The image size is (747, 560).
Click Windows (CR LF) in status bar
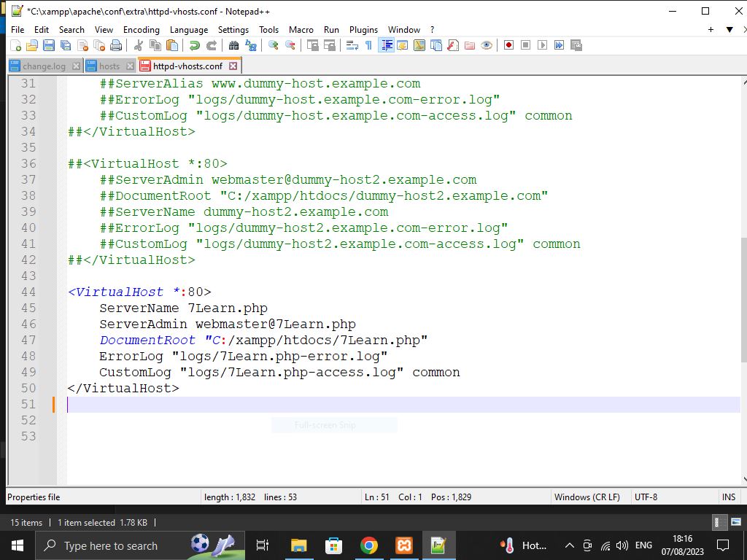tap(587, 497)
